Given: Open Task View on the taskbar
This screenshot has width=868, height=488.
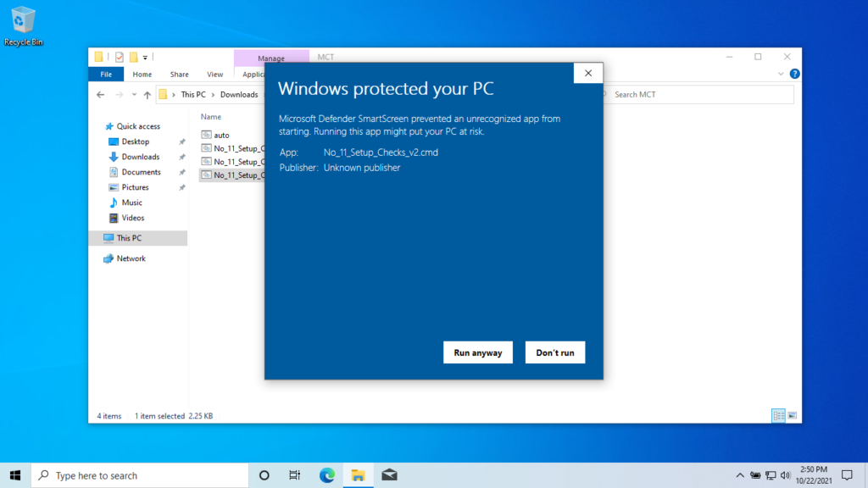Looking at the screenshot, I should [x=294, y=474].
